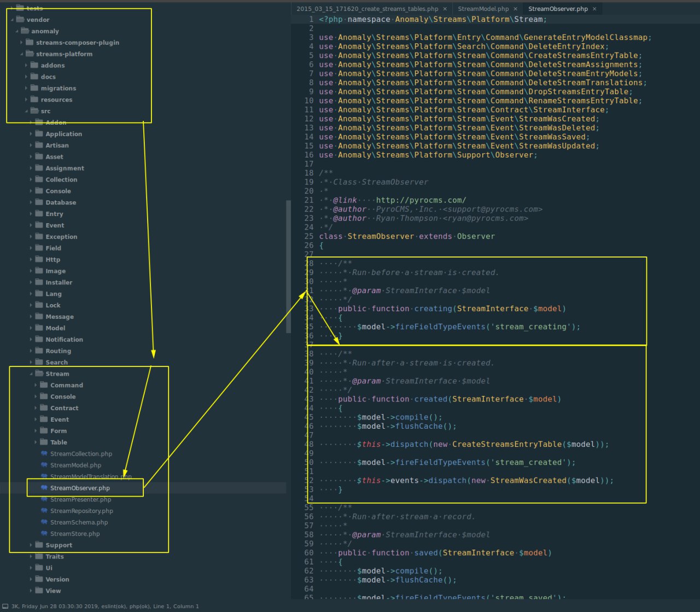700x612 pixels.
Task: Click the sidebar vertical scrollbar thumb
Action: click(x=288, y=267)
